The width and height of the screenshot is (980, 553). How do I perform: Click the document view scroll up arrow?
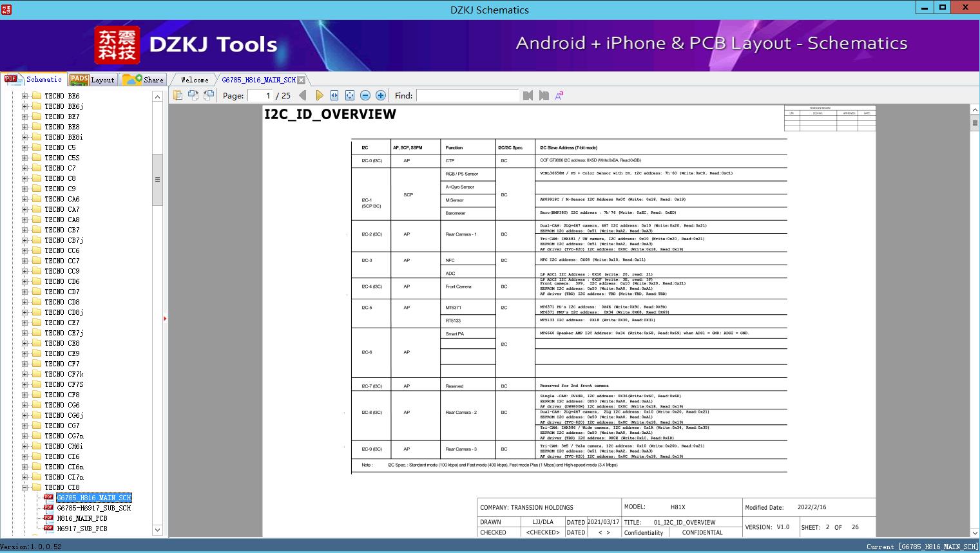pos(975,110)
